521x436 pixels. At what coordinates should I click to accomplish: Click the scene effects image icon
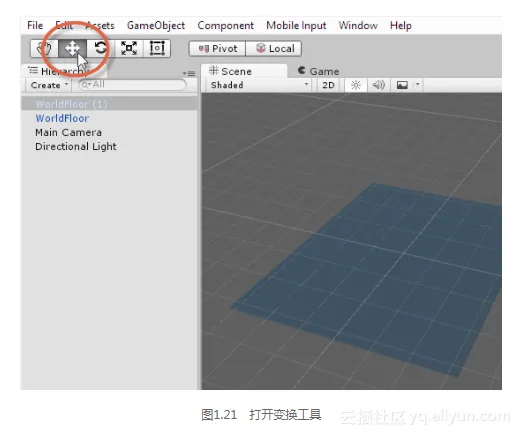pos(402,85)
